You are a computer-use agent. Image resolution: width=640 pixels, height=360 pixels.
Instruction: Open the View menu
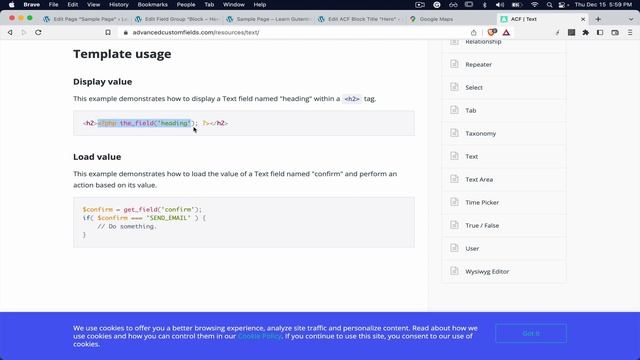coord(93,4)
